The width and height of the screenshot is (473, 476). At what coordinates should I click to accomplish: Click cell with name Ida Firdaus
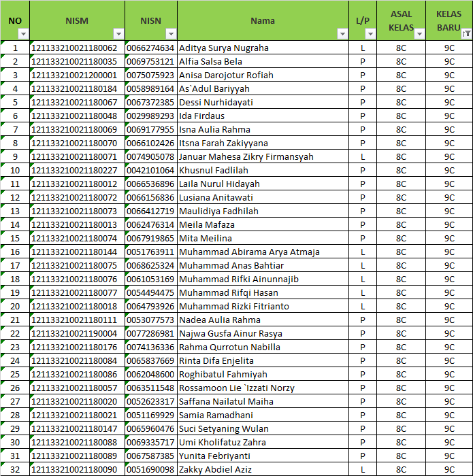click(263, 116)
